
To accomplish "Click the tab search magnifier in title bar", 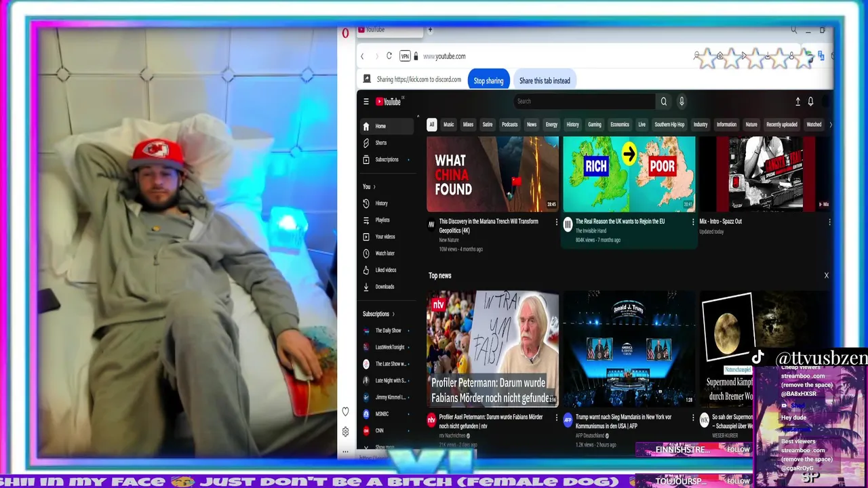I will 793,30.
